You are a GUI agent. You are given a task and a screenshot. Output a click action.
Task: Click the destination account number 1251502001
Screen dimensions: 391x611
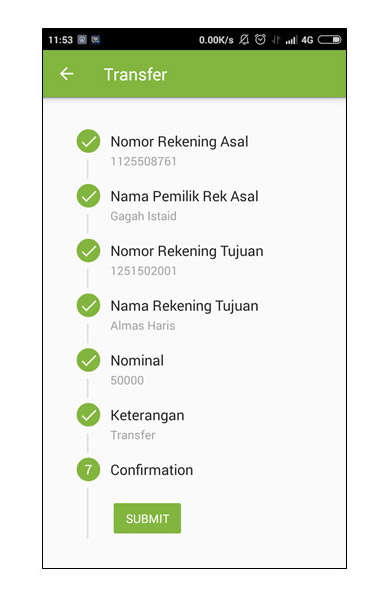point(143,271)
